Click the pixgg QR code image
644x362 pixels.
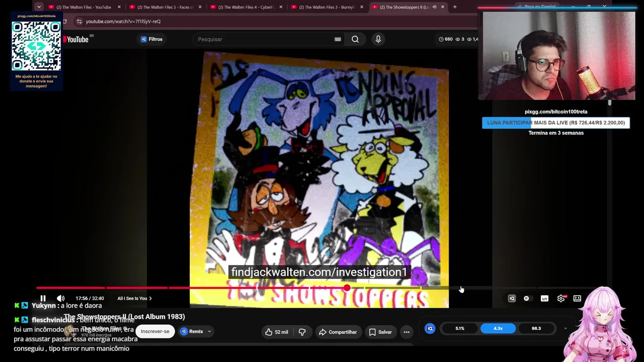click(x=36, y=46)
